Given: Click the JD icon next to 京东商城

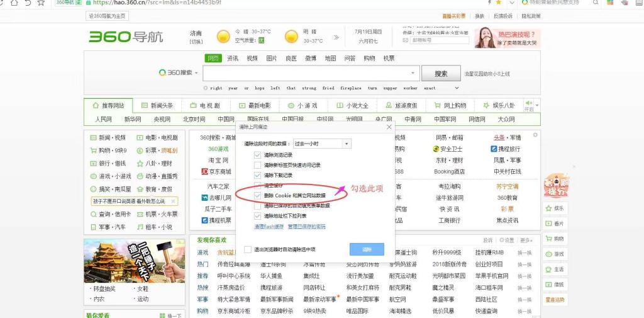Looking at the screenshot, I should (x=204, y=171).
